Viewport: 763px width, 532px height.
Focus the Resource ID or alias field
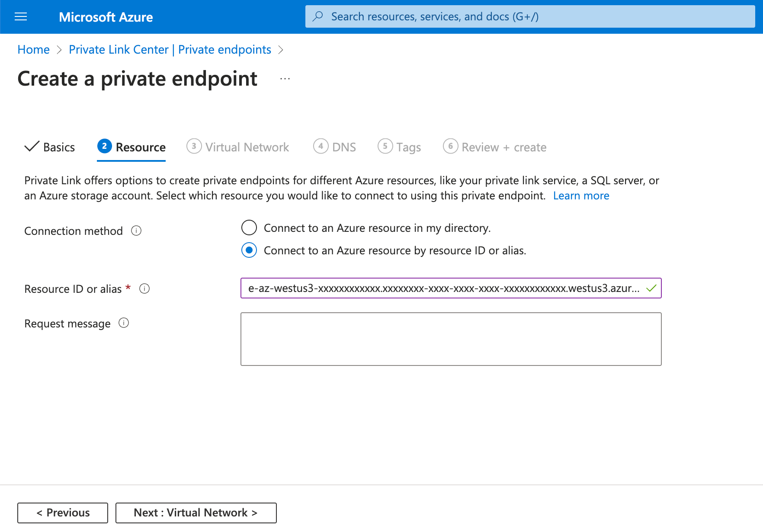[x=443, y=288]
